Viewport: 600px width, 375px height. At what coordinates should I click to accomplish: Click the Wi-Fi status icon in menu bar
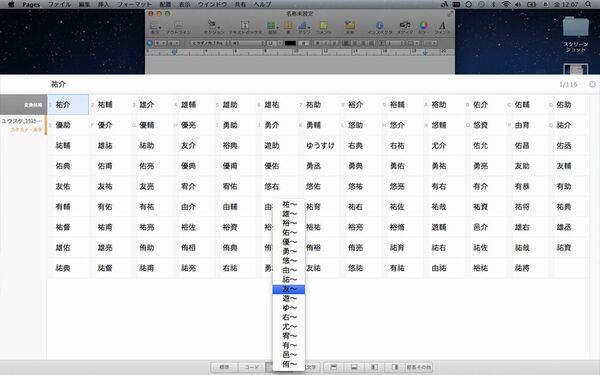[x=506, y=4]
